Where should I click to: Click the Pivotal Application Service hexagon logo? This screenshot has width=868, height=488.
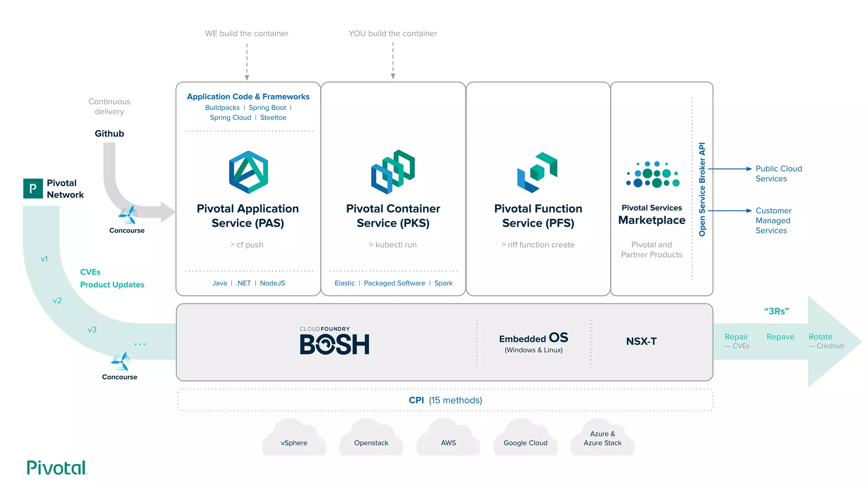tap(248, 172)
